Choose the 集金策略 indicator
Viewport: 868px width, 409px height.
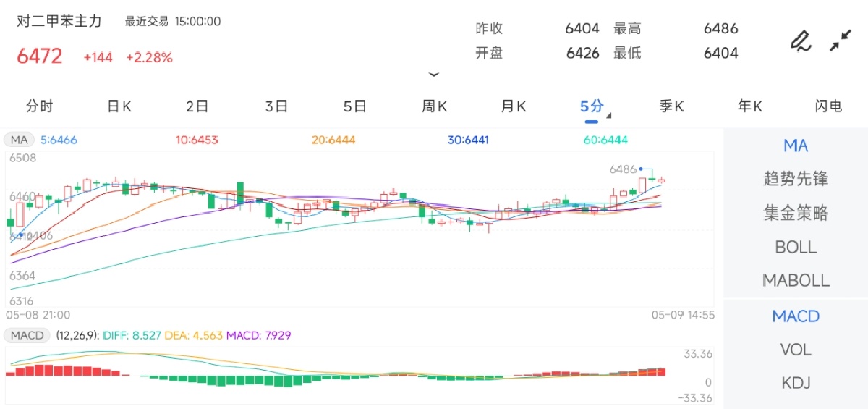796,213
